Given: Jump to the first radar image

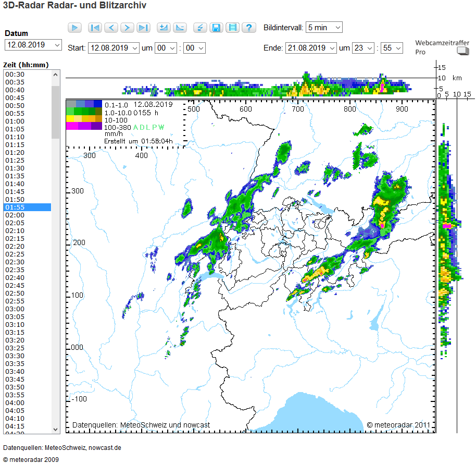Looking at the screenshot, I should pyautogui.click(x=95, y=28).
